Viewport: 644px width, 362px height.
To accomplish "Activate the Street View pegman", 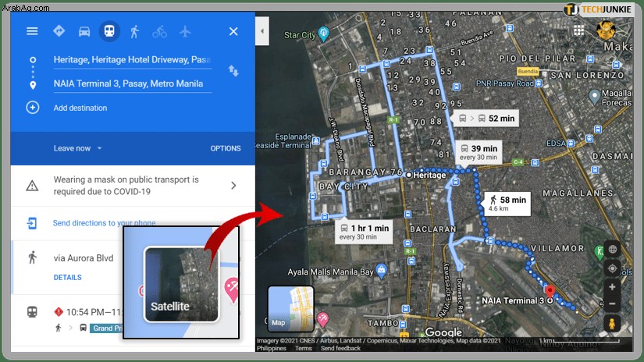I will 612,324.
